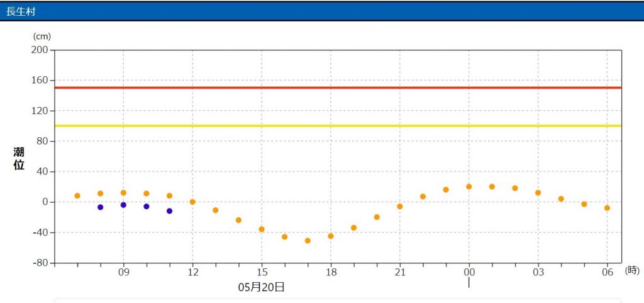Image resolution: width=644 pixels, height=303 pixels.
Task: Click the orange point at 21時
Action: (399, 207)
